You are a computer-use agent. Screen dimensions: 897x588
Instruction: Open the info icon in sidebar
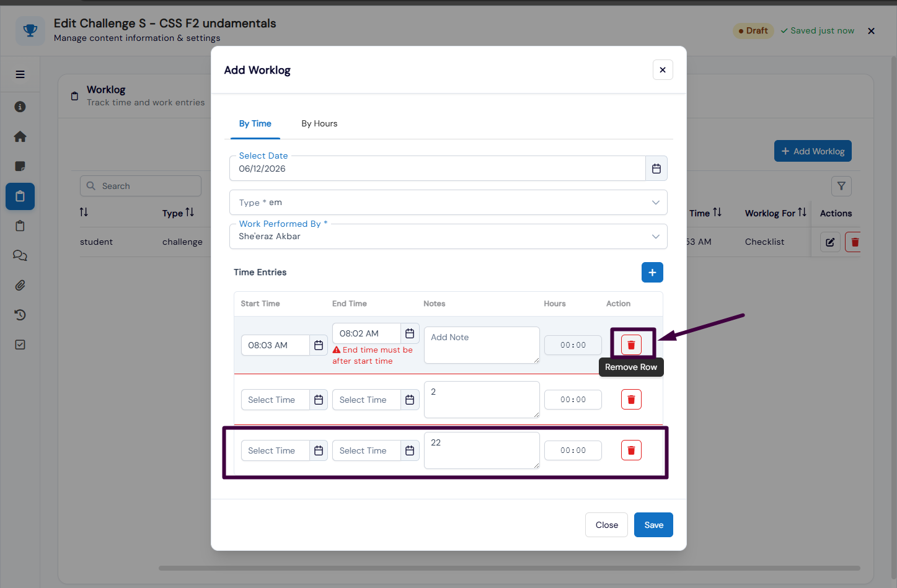click(x=20, y=107)
